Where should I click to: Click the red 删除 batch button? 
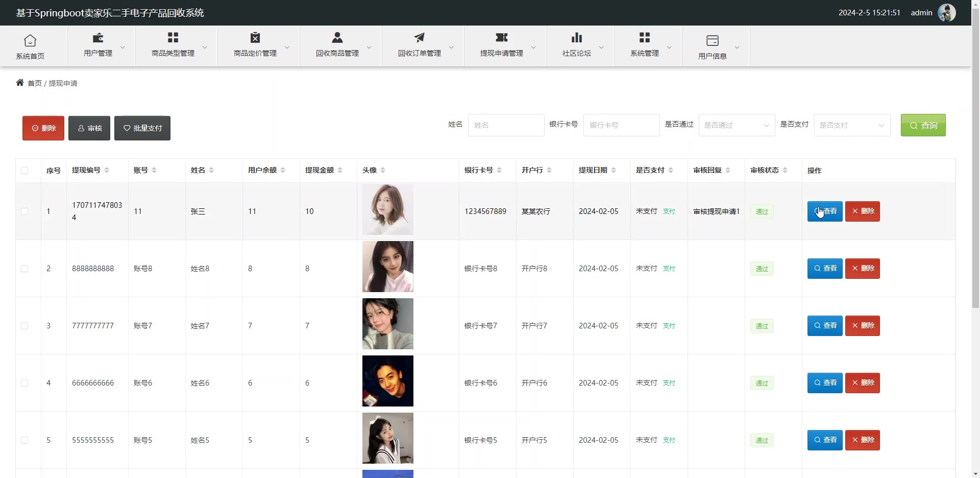[x=43, y=128]
